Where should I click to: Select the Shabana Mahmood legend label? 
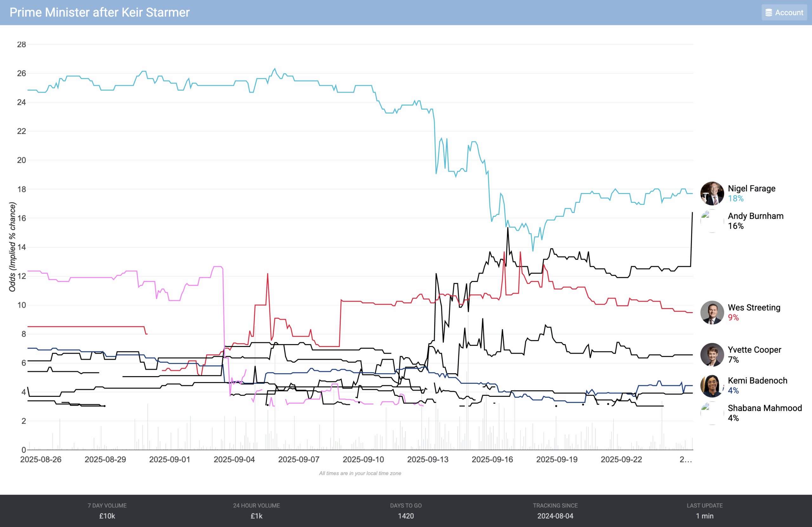[x=764, y=408]
